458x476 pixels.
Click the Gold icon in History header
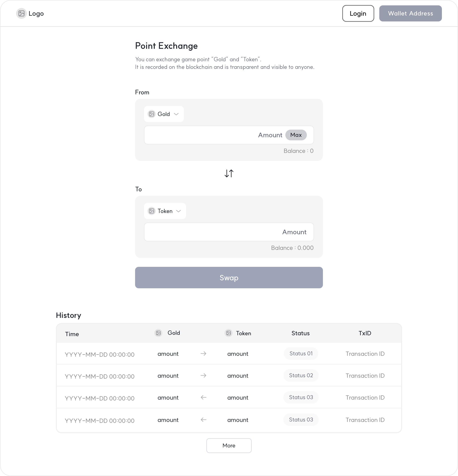coord(158,333)
